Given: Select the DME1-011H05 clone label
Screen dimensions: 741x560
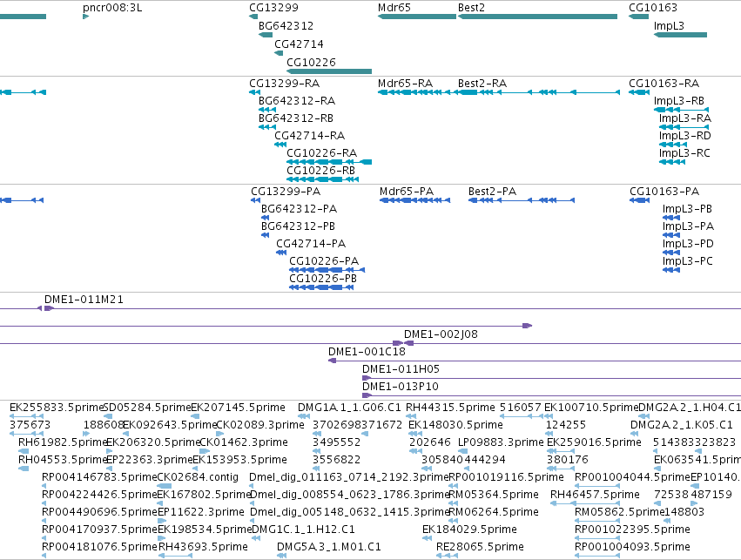Looking at the screenshot, I should (x=401, y=370).
